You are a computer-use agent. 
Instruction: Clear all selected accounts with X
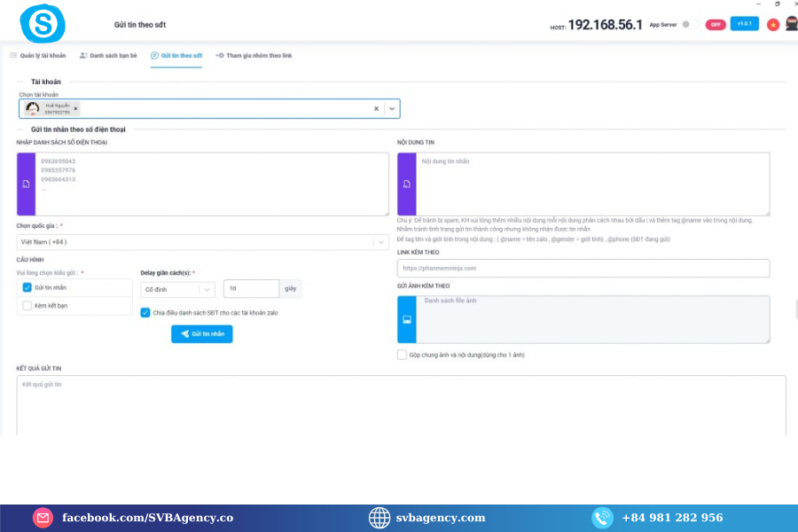376,108
